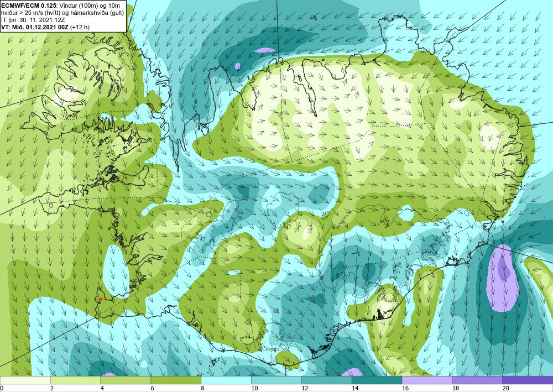Click the 2–4 m/s light green legend swatch
Viewport: 553px width, 392px height.
pyautogui.click(x=75, y=380)
